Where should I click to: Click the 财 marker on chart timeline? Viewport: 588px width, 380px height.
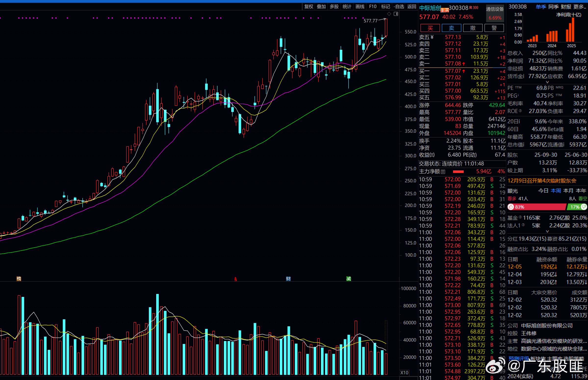click(x=288, y=279)
